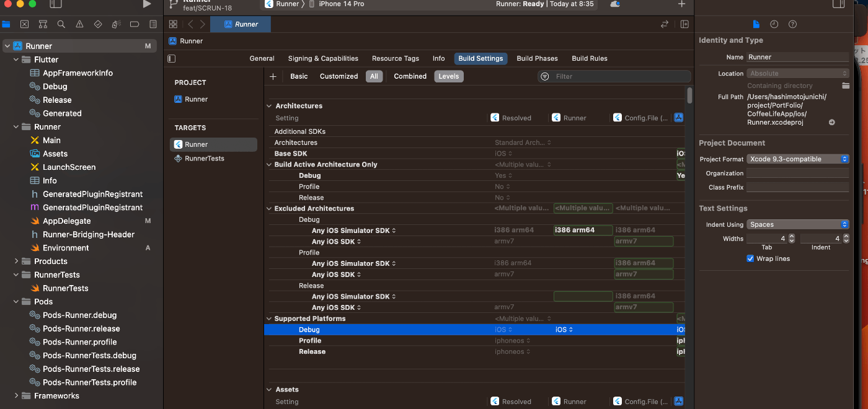This screenshot has height=409, width=868.
Task: Select the All settings filter
Action: point(374,76)
